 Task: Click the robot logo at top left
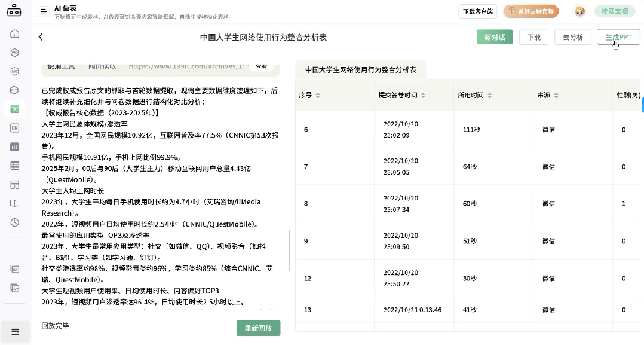14,10
